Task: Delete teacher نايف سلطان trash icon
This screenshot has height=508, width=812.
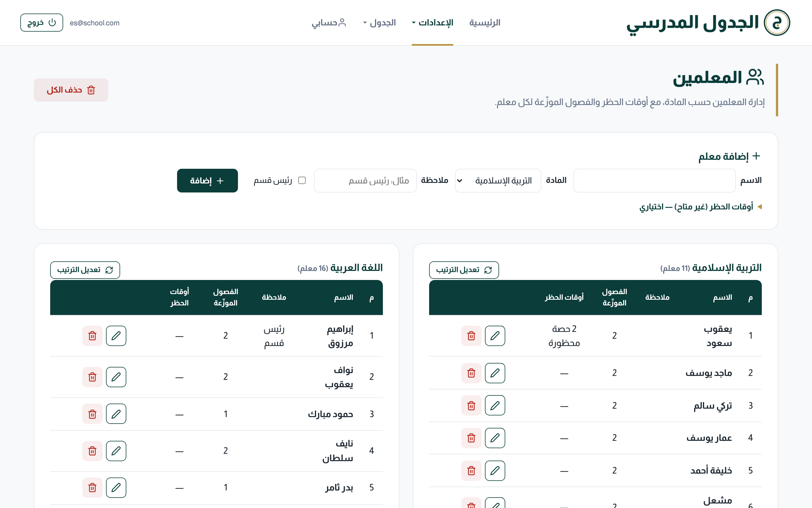Action: (x=92, y=451)
